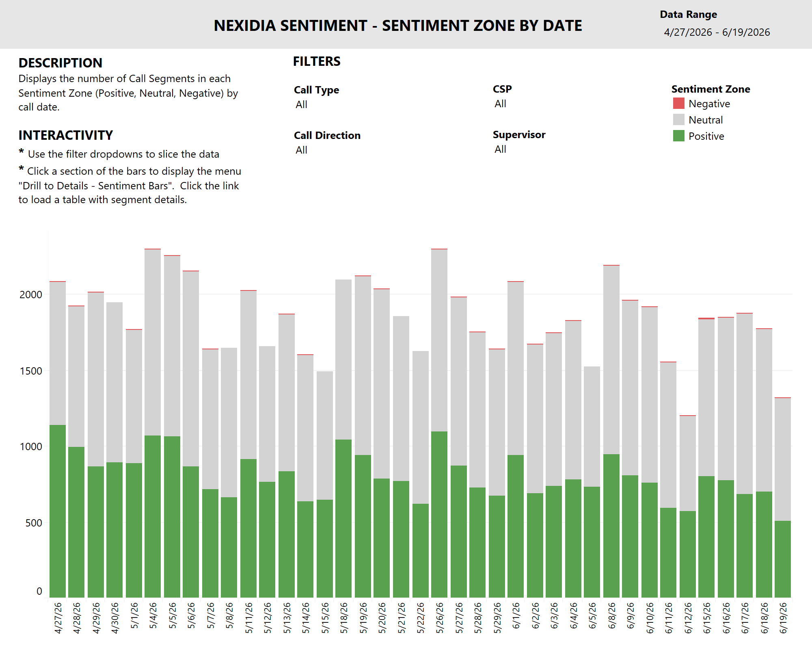
Task: Click the green Positive bar for 6/10/26
Action: point(650,540)
